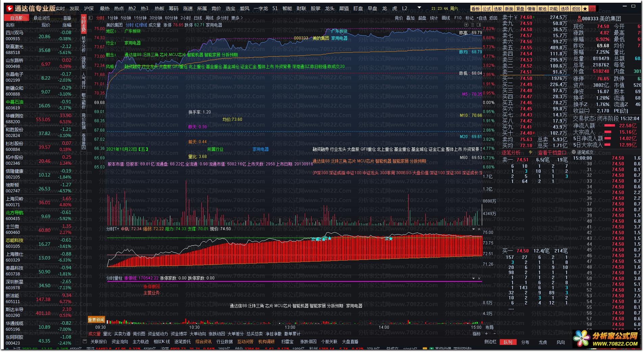Click the panel layout icon at chart top-right
The image size is (644, 352).
pos(479,25)
